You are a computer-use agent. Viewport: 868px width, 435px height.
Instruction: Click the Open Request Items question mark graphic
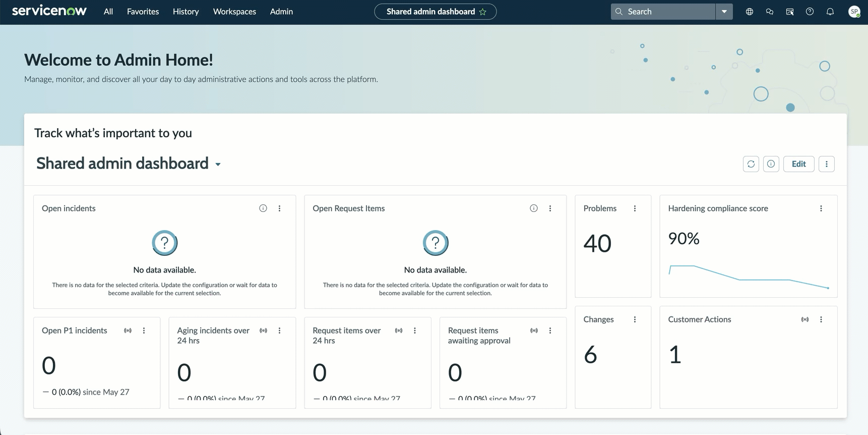[x=436, y=243]
